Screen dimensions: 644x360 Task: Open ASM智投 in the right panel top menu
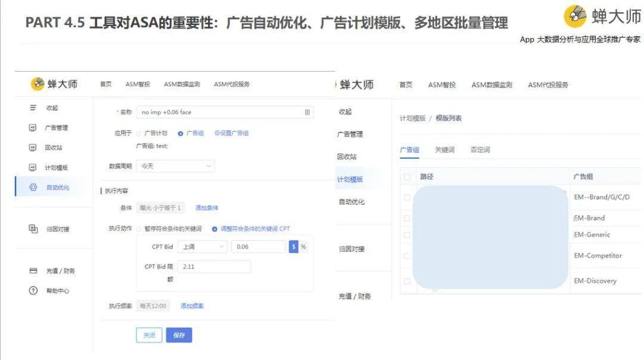[442, 85]
